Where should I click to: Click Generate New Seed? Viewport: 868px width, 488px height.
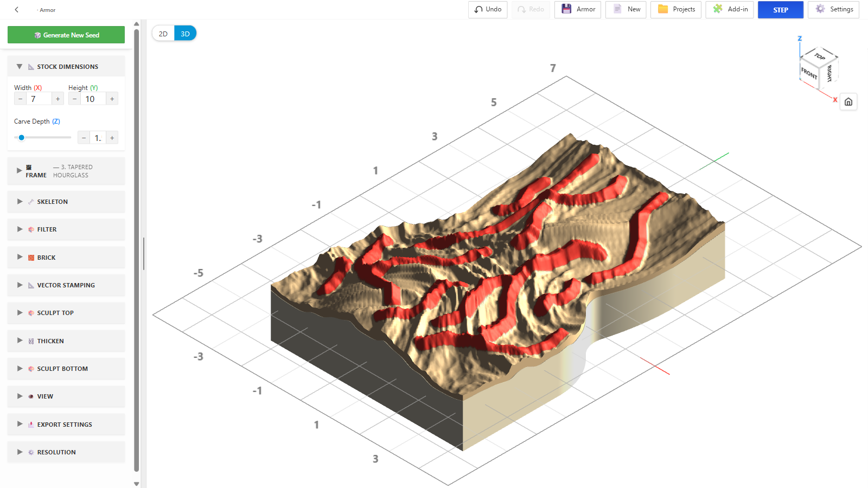[x=66, y=35]
